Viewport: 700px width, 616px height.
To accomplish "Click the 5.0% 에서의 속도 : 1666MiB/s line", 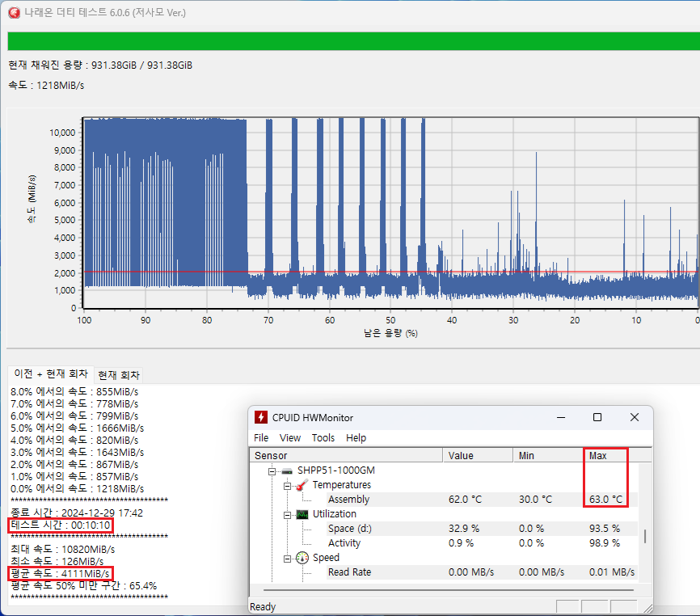I will tap(78, 428).
